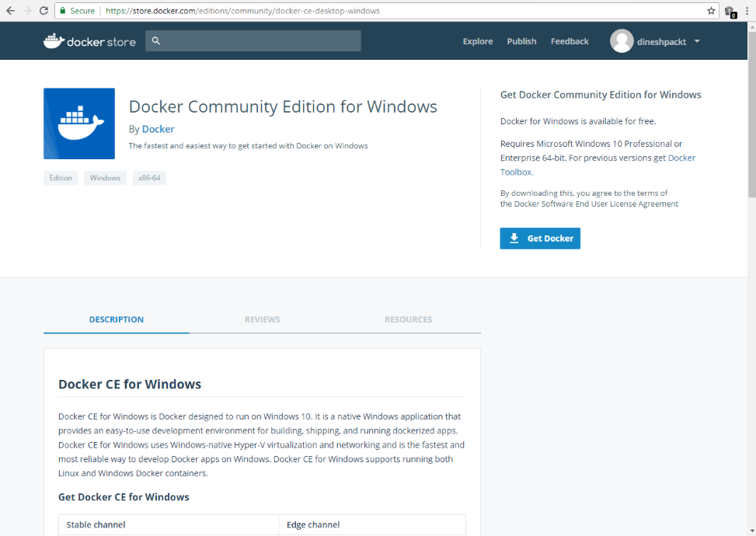Open the Chrome three-dot menu
Viewport: 756px width, 536px height.
pyautogui.click(x=747, y=11)
